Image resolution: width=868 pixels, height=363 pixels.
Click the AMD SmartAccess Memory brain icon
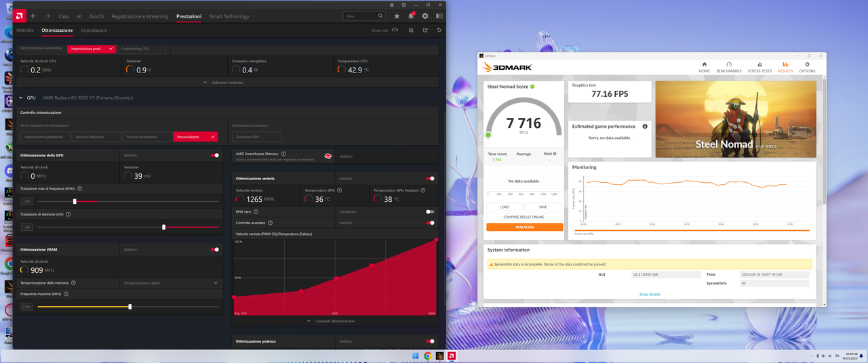[328, 156]
